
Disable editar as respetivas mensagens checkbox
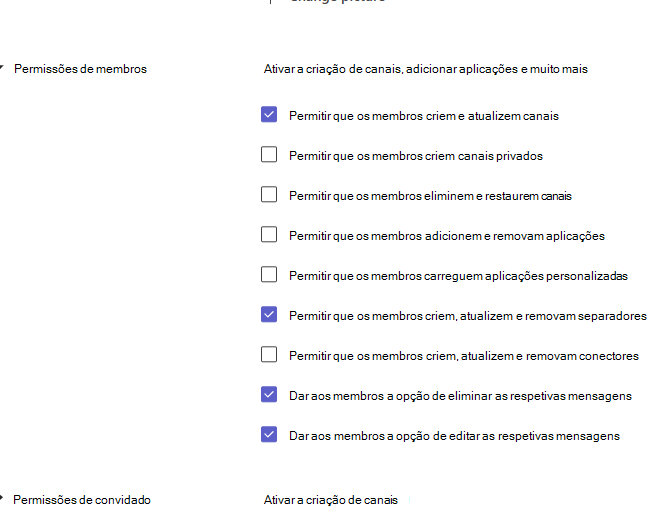click(x=269, y=435)
